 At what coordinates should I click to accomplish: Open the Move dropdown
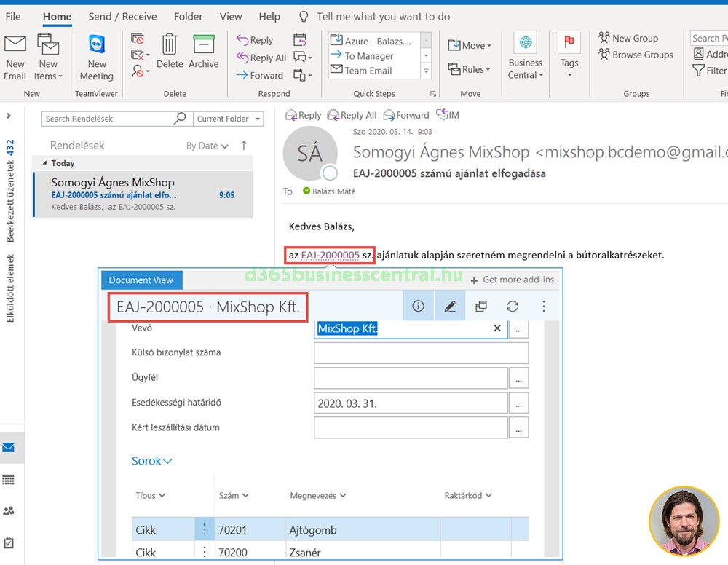pos(470,45)
